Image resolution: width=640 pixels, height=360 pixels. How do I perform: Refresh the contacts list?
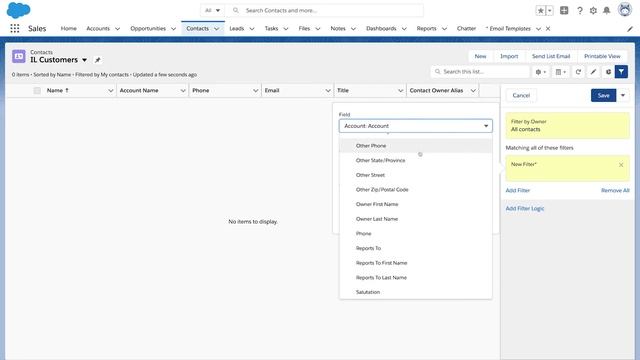578,72
